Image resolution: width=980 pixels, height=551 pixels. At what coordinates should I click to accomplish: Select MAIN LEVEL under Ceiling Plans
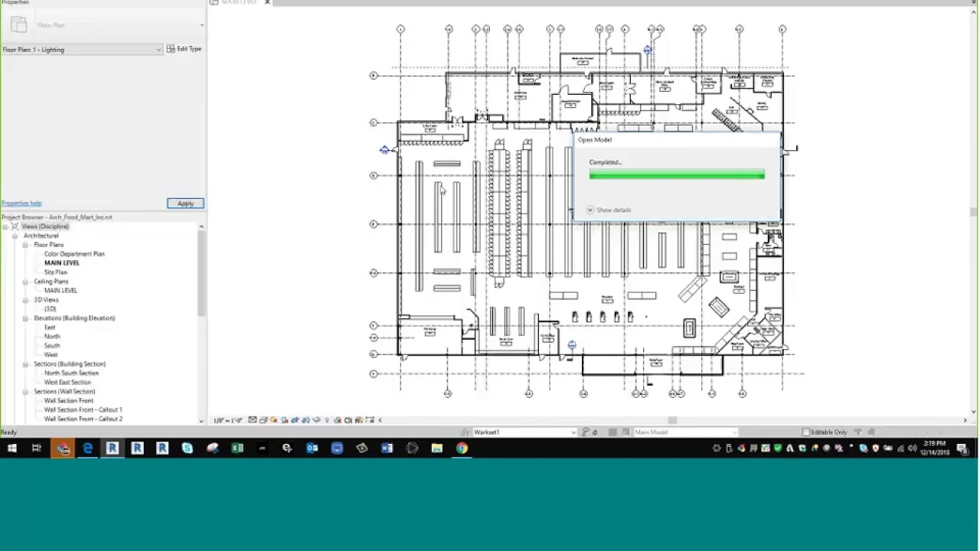pos(60,291)
